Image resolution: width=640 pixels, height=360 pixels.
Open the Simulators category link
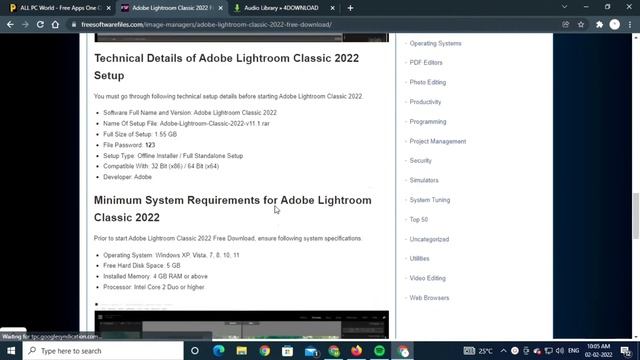(x=424, y=180)
